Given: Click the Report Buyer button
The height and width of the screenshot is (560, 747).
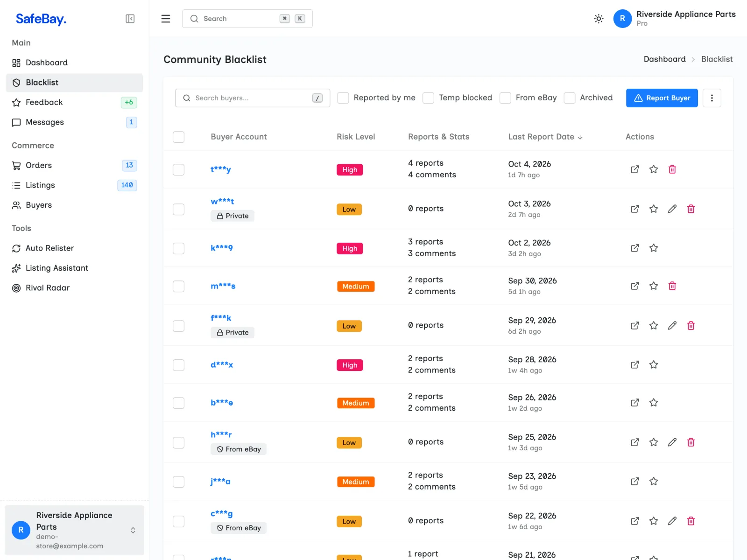Looking at the screenshot, I should coord(662,98).
